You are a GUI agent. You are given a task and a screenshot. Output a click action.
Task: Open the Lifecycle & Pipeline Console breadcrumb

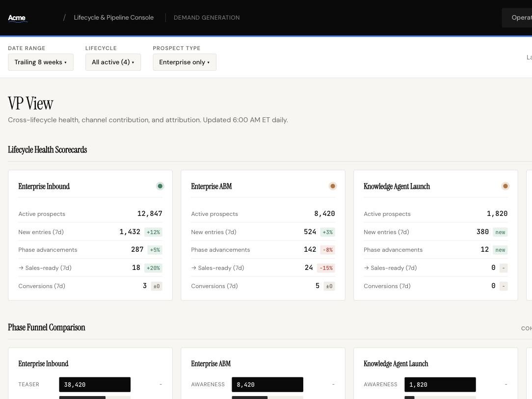click(114, 18)
